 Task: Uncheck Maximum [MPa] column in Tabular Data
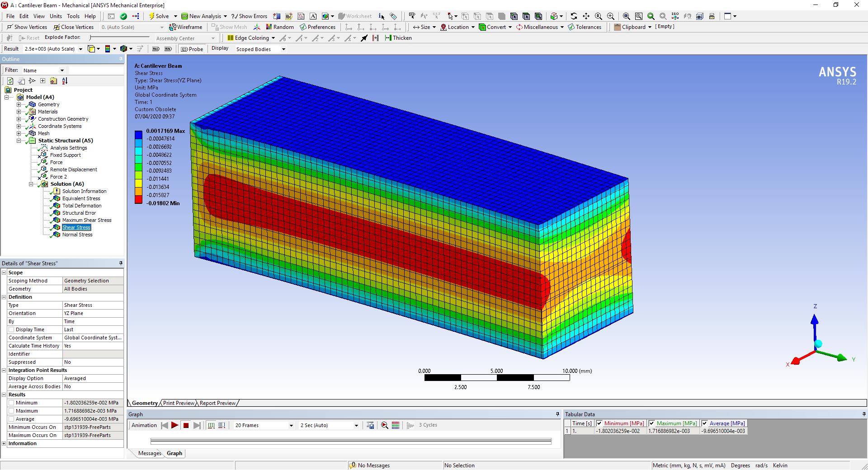pyautogui.click(x=651, y=423)
